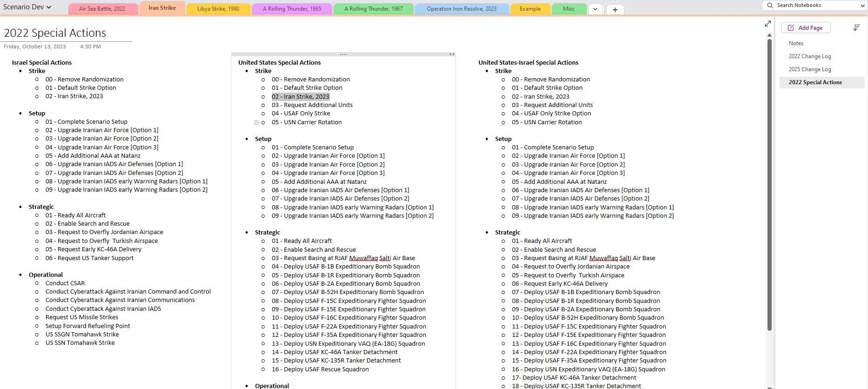Viewport: 868px width, 389px height.
Task: Click the 4:30 PM timestamp
Action: (90, 47)
